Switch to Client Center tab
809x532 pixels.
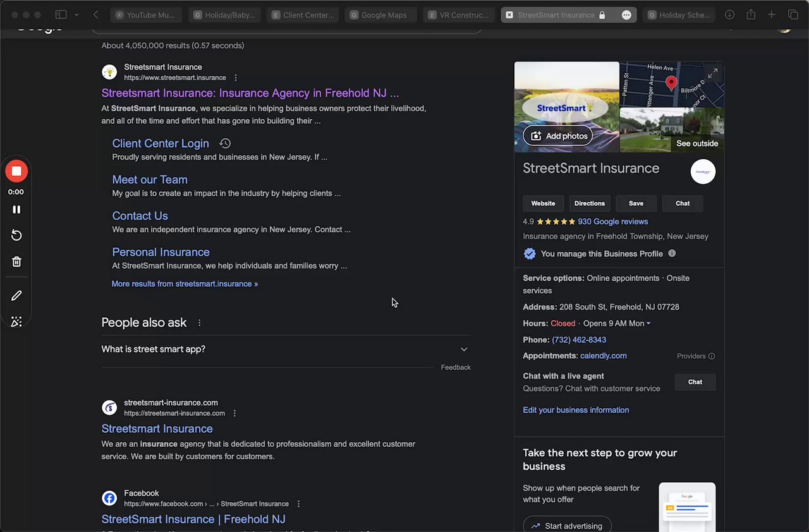click(x=303, y=15)
